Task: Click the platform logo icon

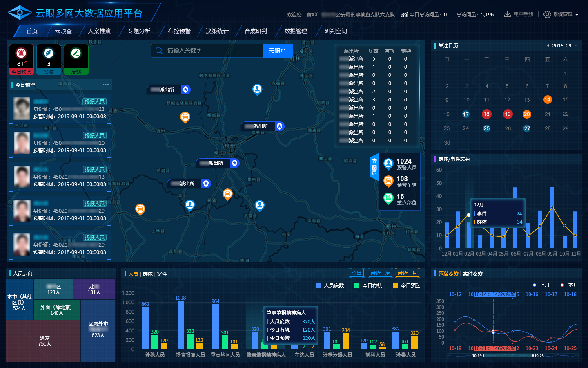Action: coord(20,13)
